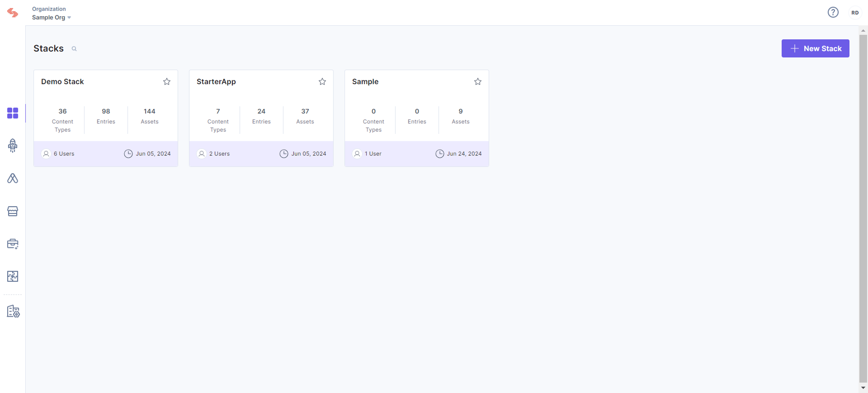
Task: Select the Stacks dashboard sidebar icon
Action: click(12, 113)
